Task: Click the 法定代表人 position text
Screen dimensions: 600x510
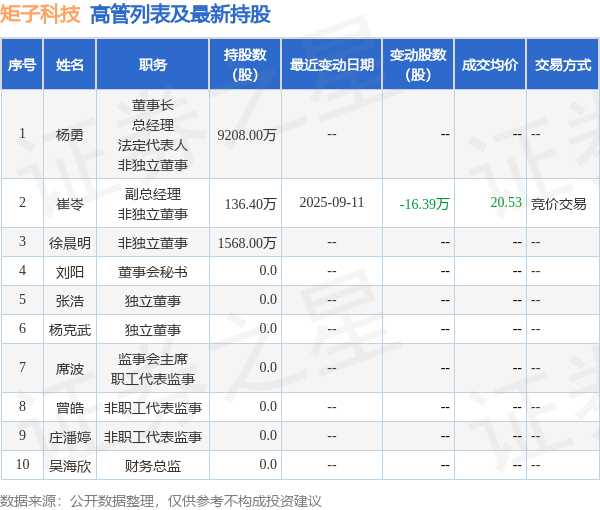Action: pyautogui.click(x=153, y=145)
